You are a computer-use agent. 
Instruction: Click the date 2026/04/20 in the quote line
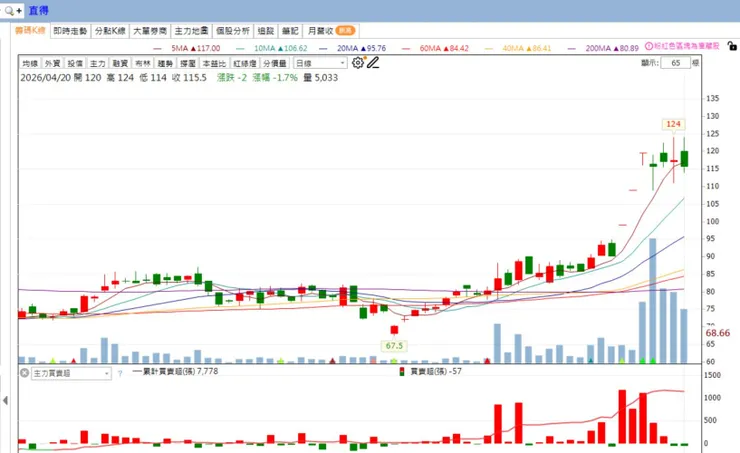pos(45,77)
